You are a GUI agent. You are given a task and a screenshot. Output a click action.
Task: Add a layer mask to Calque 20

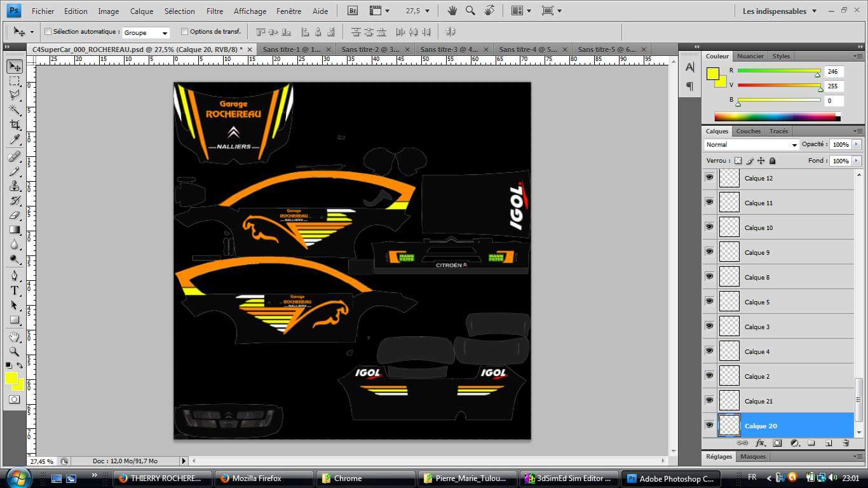tap(777, 443)
